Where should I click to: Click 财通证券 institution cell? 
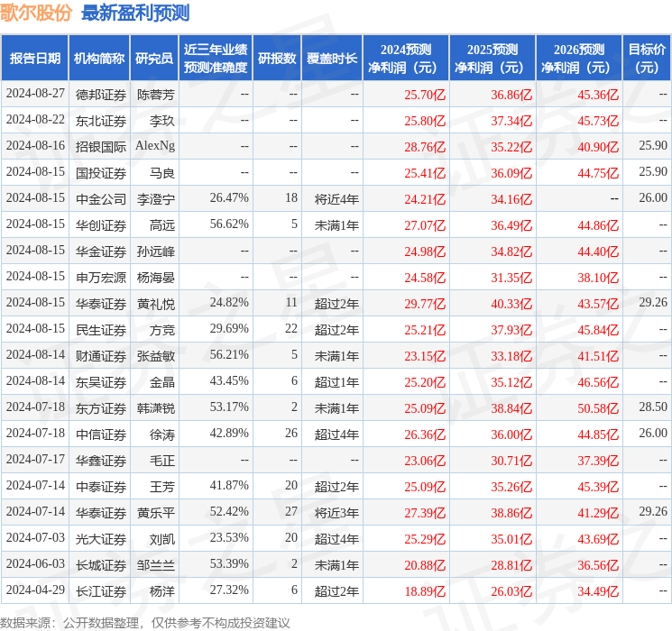101,356
